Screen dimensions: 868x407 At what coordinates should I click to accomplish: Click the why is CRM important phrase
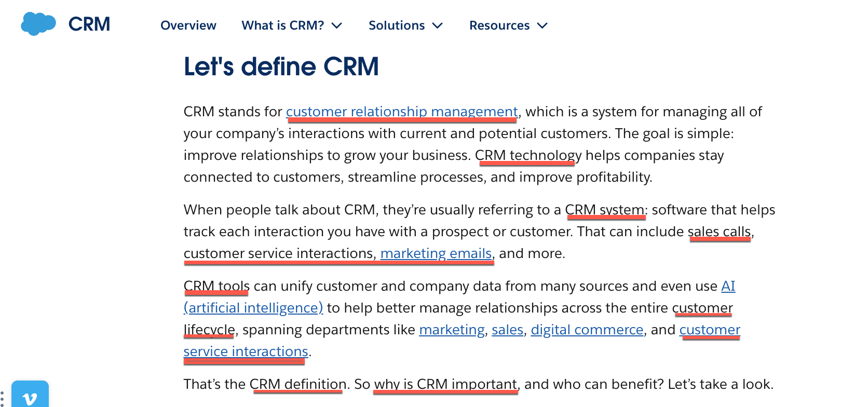coord(445,384)
